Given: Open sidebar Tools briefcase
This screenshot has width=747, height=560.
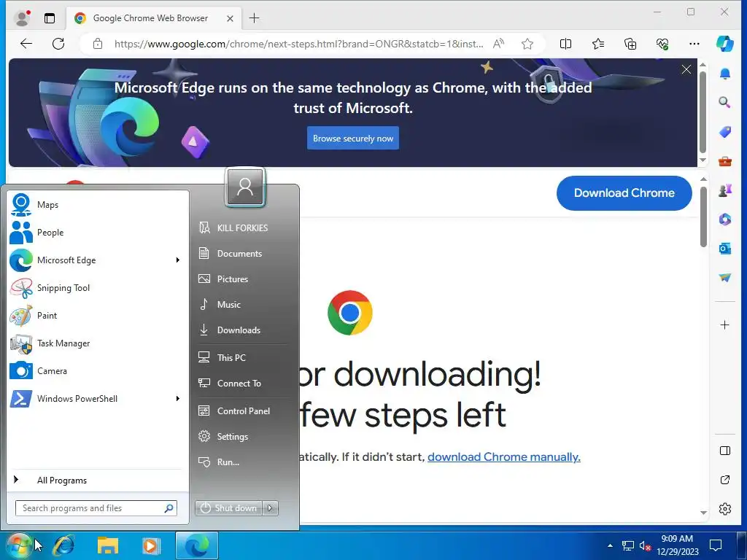Looking at the screenshot, I should pyautogui.click(x=725, y=161).
